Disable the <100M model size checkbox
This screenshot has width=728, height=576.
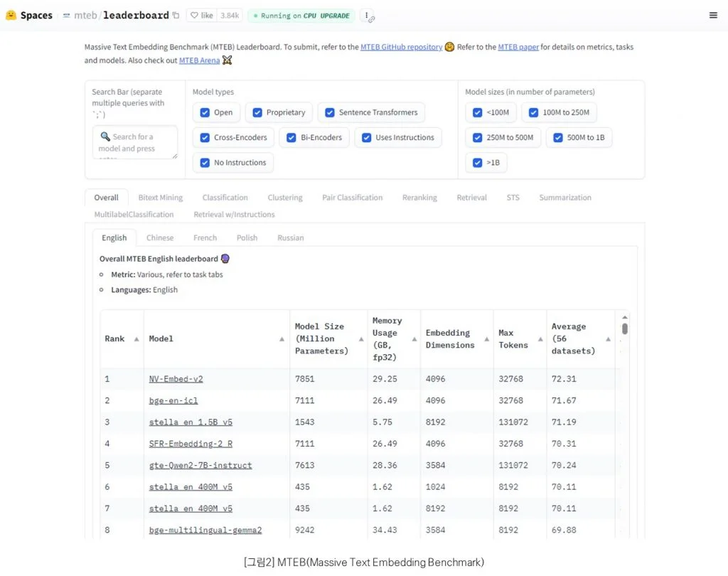click(x=477, y=112)
